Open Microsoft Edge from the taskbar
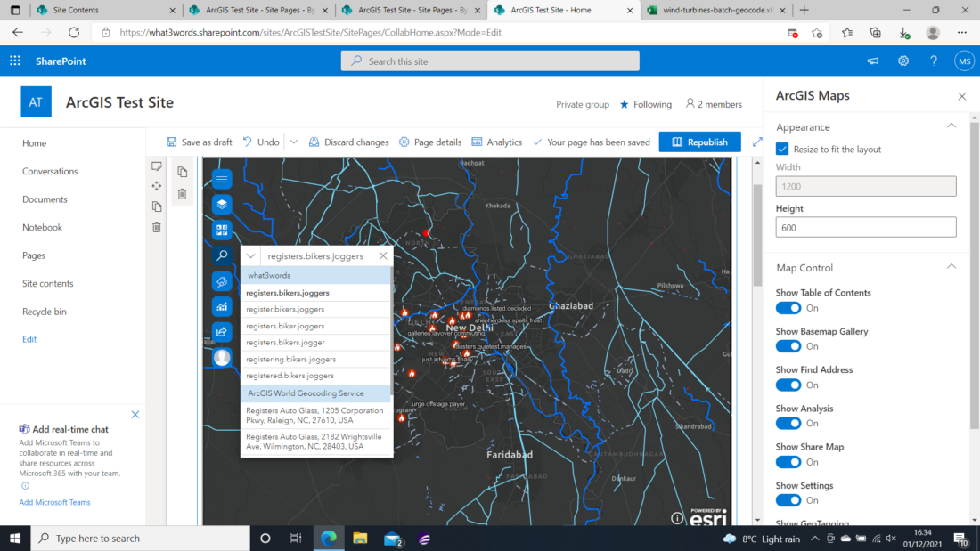 [x=329, y=538]
